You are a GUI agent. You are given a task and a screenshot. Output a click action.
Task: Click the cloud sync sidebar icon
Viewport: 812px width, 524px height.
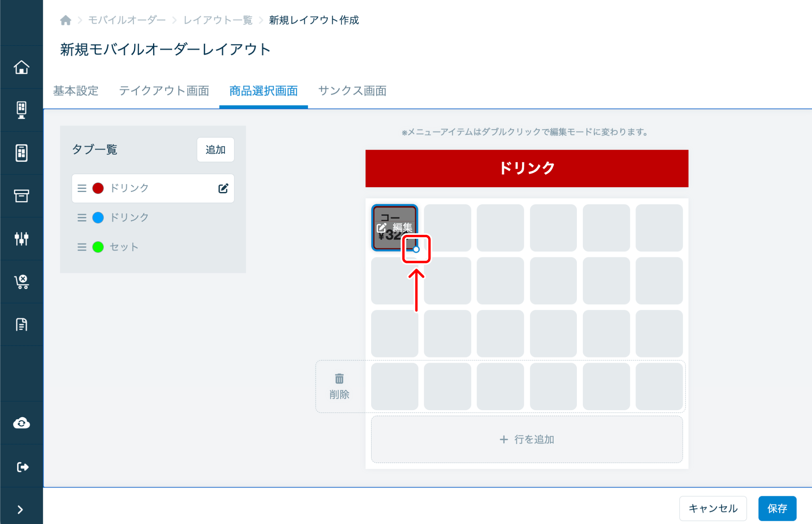[x=21, y=423]
